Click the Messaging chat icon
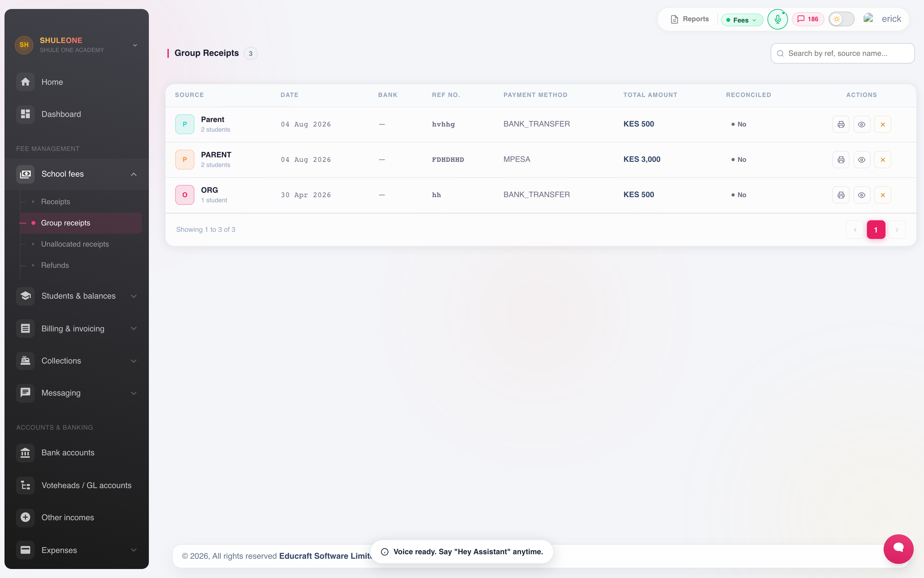This screenshot has height=578, width=924. 25,393
